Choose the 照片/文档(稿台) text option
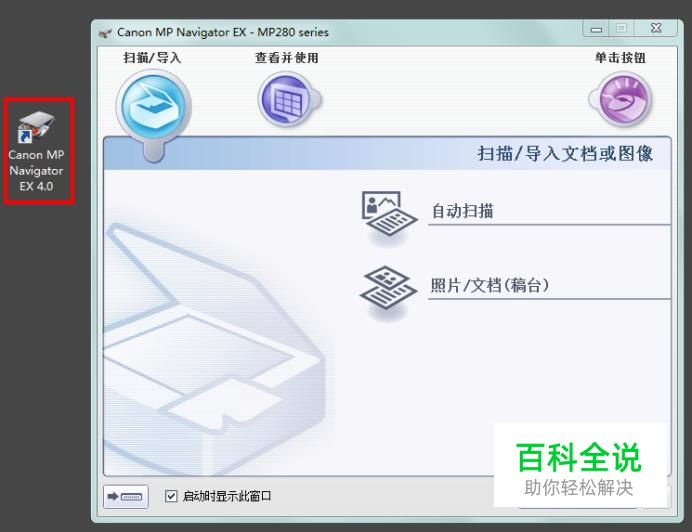The height and width of the screenshot is (532, 692). (490, 285)
